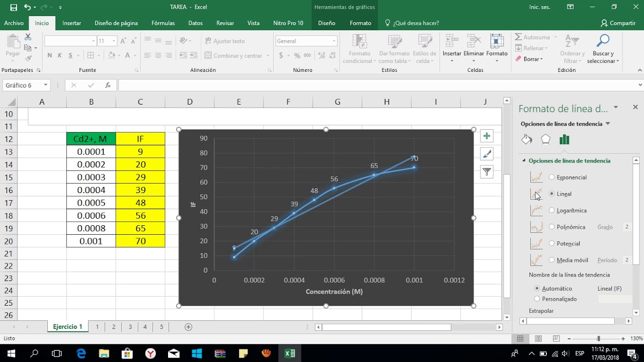The image size is (644, 362).
Task: Open the font size dropdown
Action: coord(114,41)
